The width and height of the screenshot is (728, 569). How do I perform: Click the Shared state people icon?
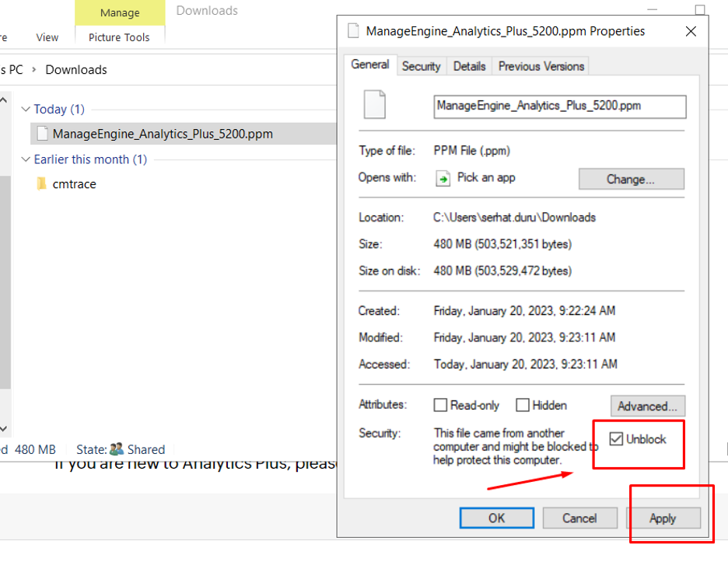[x=117, y=449]
